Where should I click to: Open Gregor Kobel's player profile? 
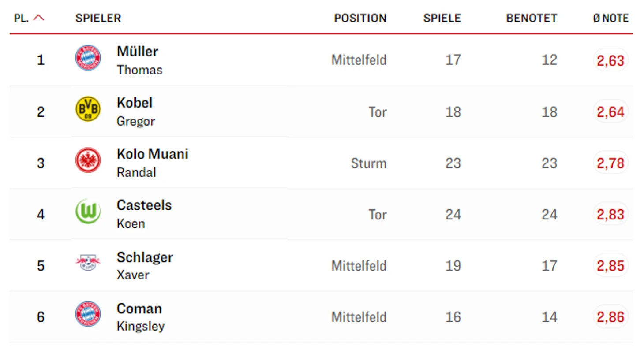[x=135, y=103]
